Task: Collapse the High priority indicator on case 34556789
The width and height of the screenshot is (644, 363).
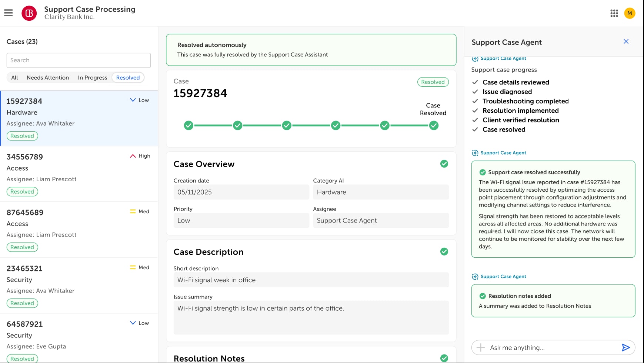Action: [x=133, y=156]
